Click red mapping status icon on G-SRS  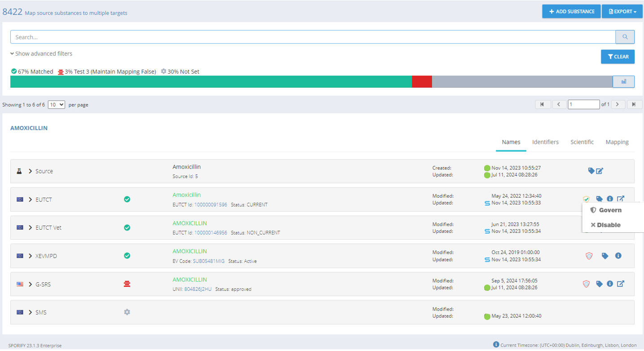(x=127, y=284)
